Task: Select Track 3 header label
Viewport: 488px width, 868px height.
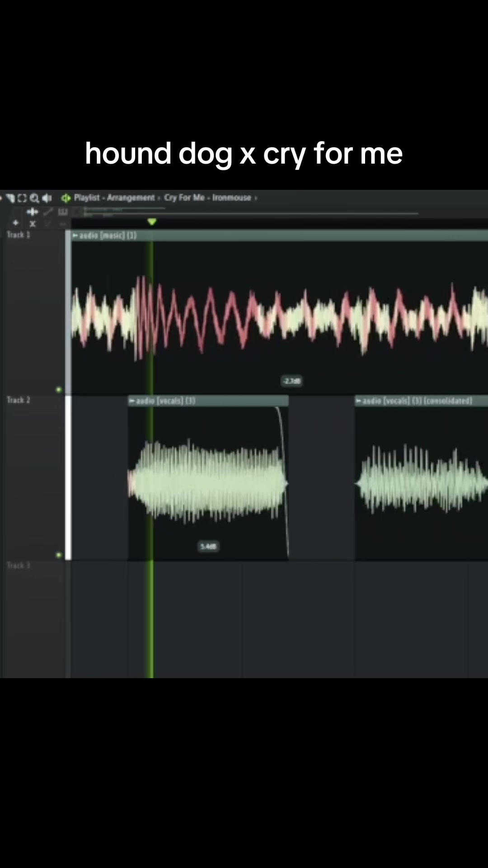Action: pos(18,566)
